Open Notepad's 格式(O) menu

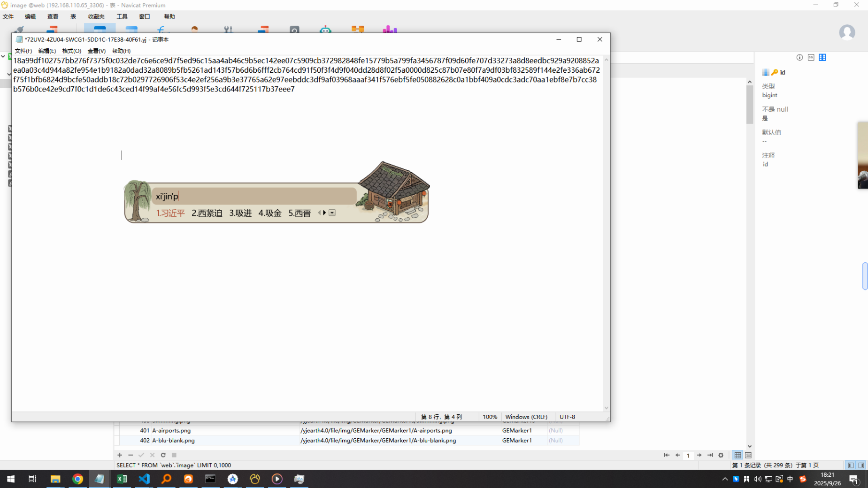pos(71,51)
